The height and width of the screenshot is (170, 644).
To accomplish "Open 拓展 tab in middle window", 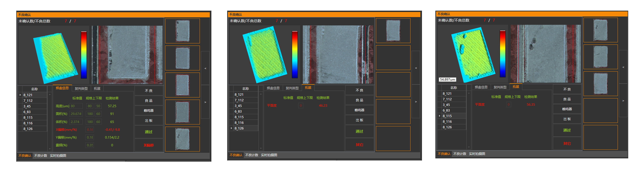I will click(x=308, y=88).
